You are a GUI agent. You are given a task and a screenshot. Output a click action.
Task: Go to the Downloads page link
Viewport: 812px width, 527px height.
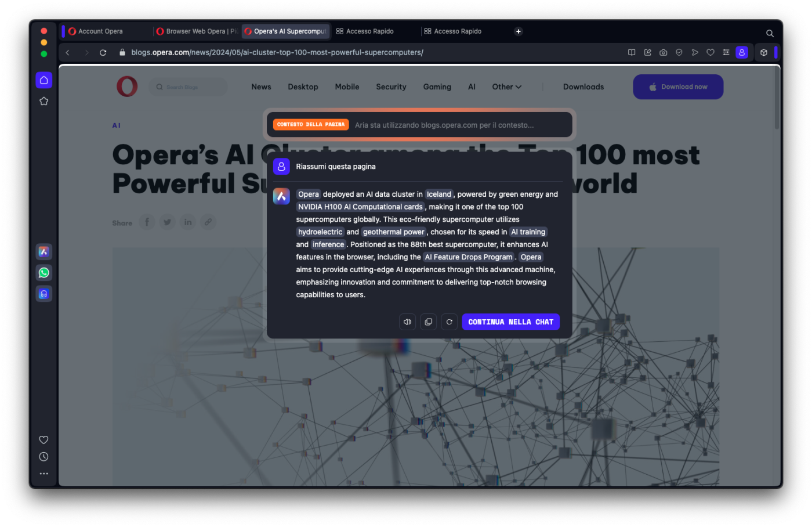coord(583,86)
